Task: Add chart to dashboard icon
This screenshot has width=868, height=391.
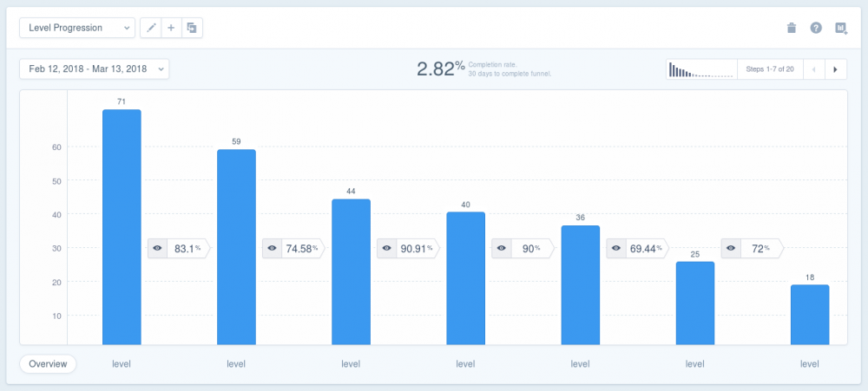Action: click(841, 28)
